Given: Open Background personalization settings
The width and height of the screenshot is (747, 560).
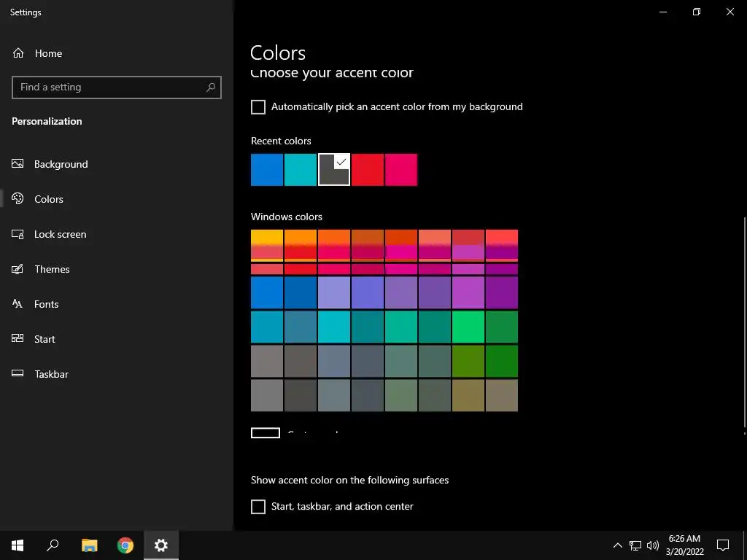Looking at the screenshot, I should point(50,164).
